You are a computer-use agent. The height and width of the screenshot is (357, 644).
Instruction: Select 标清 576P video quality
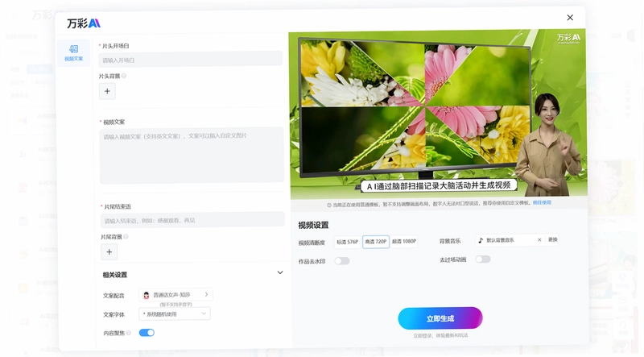pyautogui.click(x=348, y=242)
